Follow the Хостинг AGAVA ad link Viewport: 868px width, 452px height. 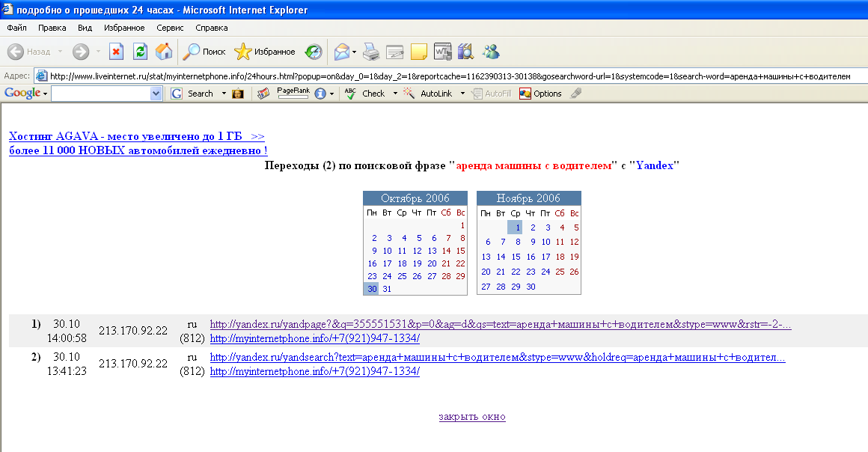(137, 136)
